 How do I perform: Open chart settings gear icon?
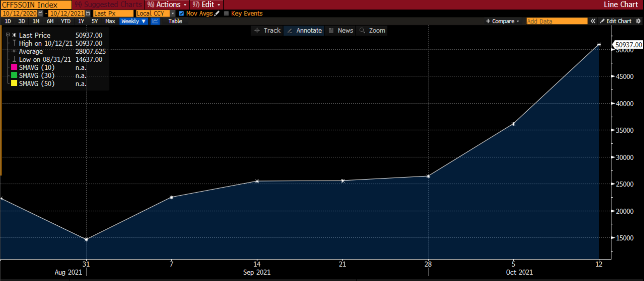click(638, 21)
